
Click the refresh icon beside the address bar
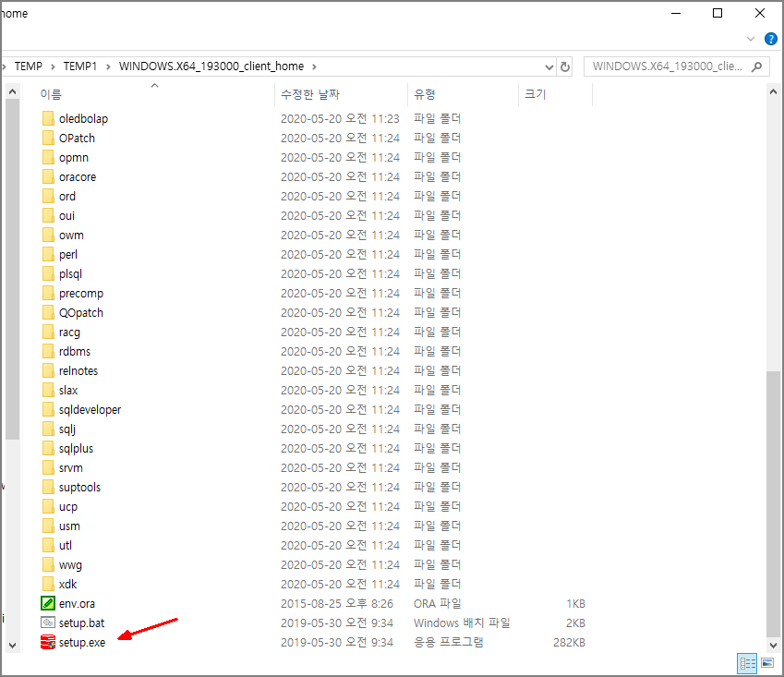[x=566, y=66]
